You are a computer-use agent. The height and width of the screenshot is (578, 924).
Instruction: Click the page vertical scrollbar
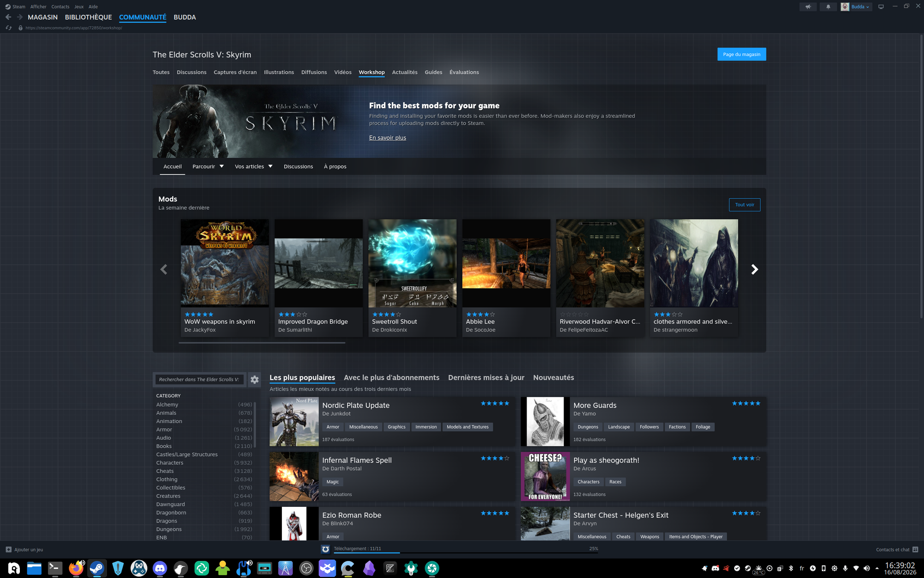point(921,176)
